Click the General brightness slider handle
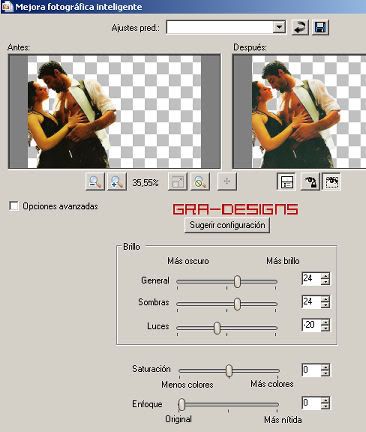 point(237,281)
